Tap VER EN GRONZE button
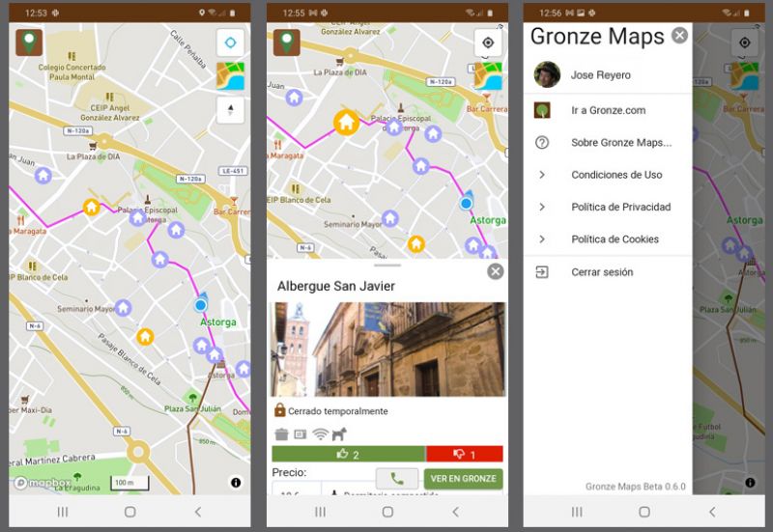This screenshot has height=532, width=773. (463, 478)
